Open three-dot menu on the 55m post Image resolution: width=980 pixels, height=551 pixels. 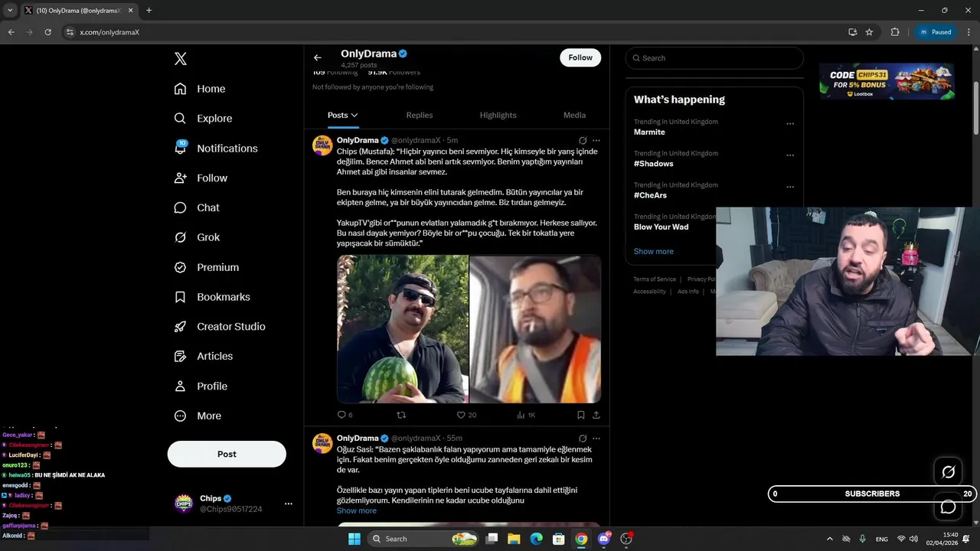(596, 439)
